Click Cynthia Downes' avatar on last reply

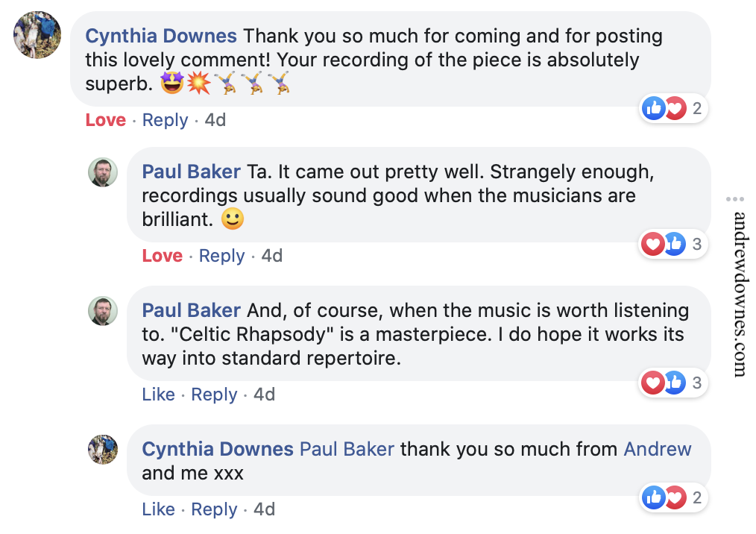(103, 450)
